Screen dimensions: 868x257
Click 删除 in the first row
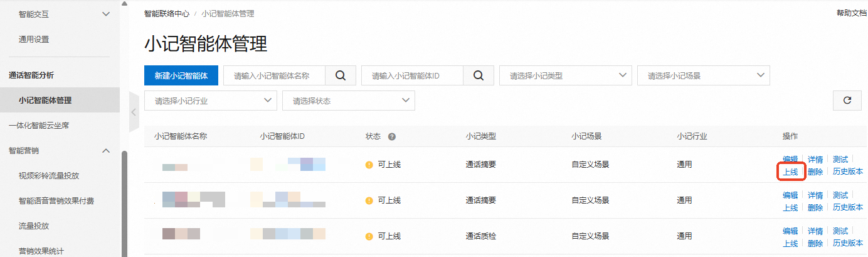[x=815, y=172]
